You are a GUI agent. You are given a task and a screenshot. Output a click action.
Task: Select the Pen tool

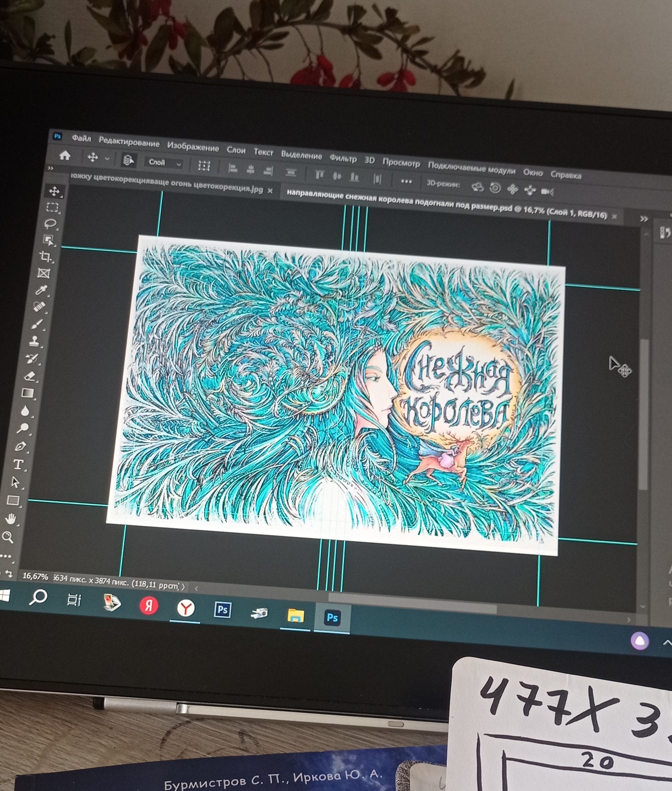[20, 446]
